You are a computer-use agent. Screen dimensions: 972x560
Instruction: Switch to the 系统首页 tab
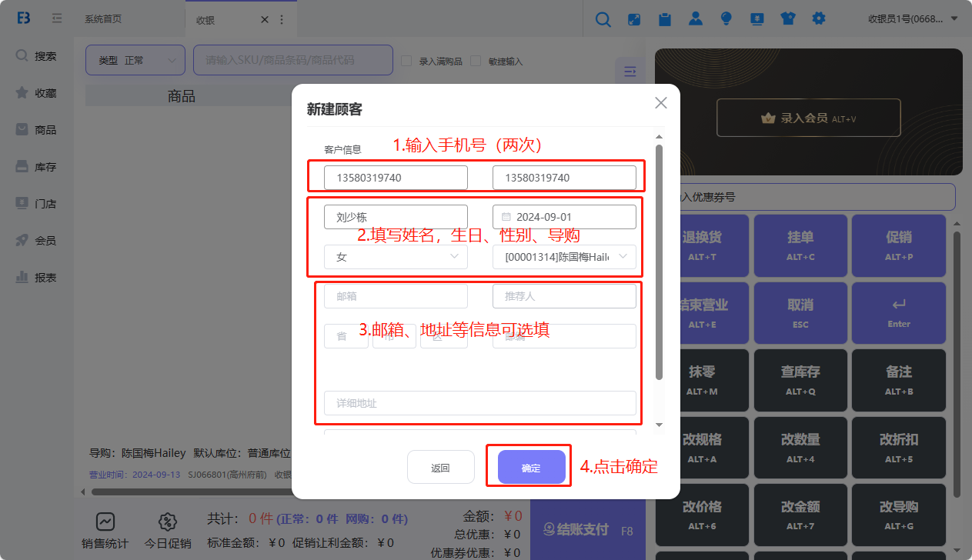[103, 19]
